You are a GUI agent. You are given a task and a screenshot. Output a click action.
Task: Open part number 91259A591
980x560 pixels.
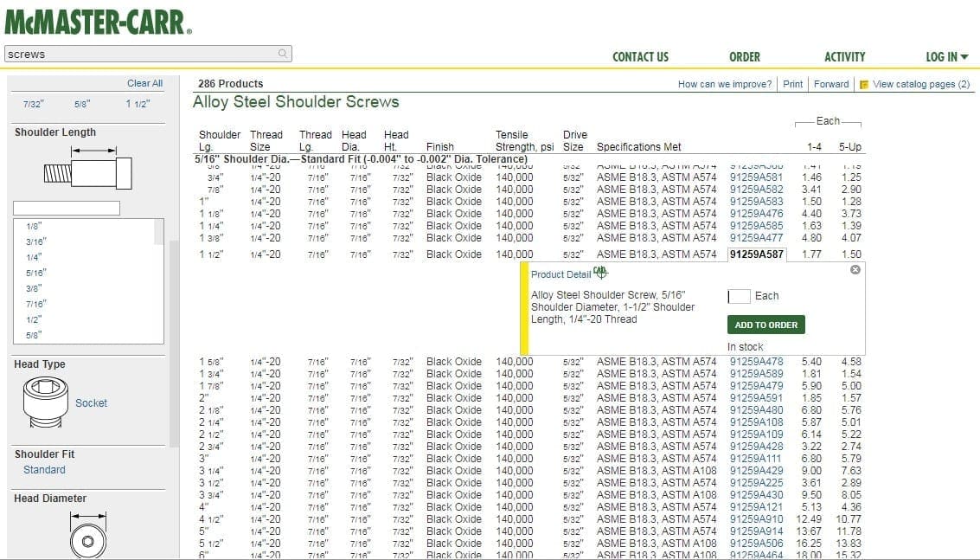pyautogui.click(x=756, y=398)
